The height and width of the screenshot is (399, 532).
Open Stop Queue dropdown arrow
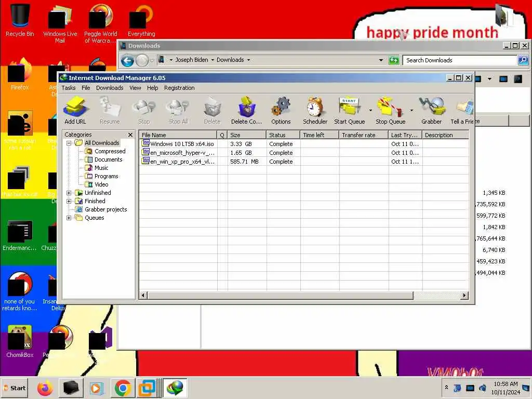pos(411,110)
